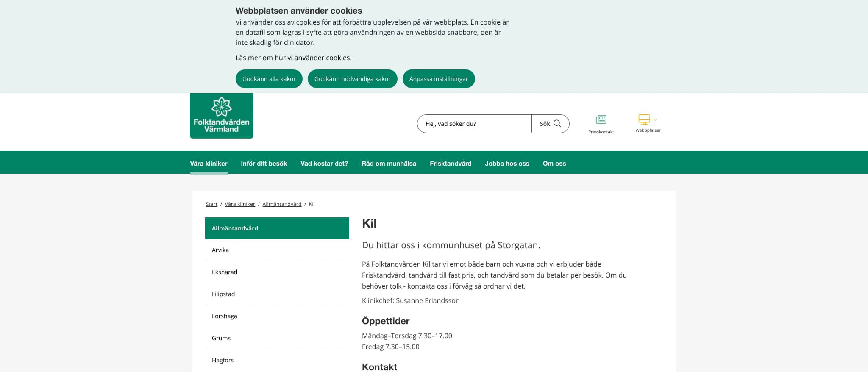Accept all cookies with 'Godkänn alla kakor'
Screen dimensions: 868x372
[x=269, y=79]
